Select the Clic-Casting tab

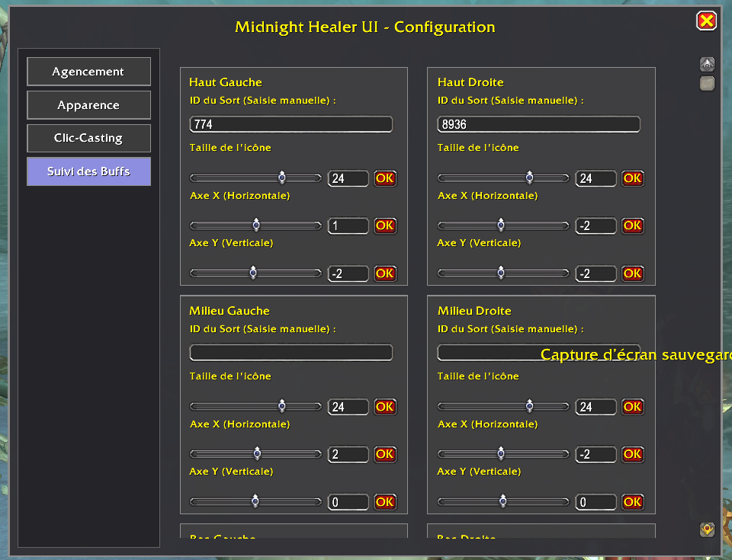click(x=88, y=138)
